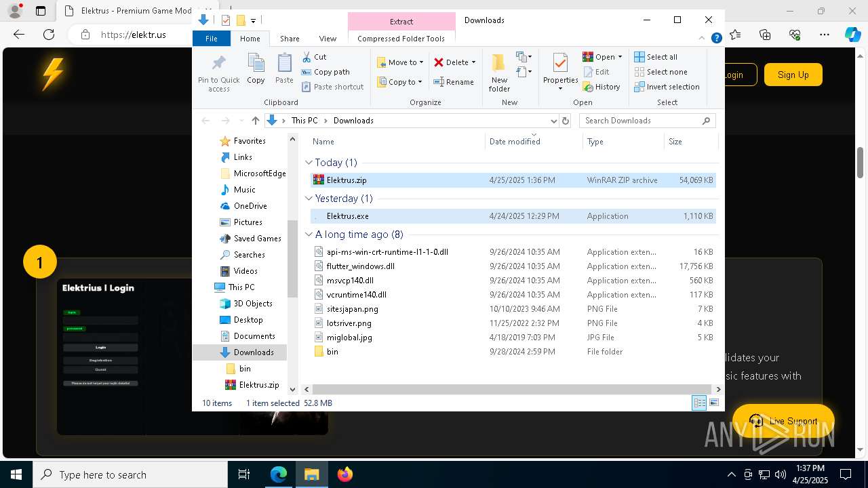
Task: Click Windows Start button
Action: 16,474
